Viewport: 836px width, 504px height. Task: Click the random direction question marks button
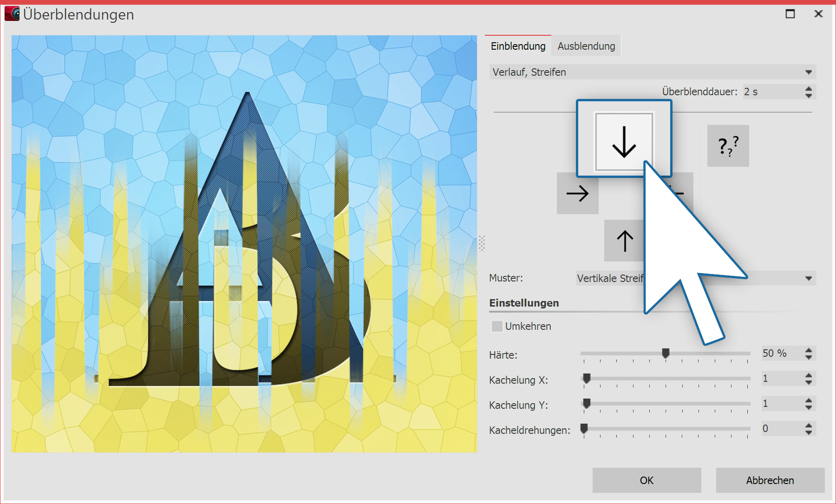point(728,146)
